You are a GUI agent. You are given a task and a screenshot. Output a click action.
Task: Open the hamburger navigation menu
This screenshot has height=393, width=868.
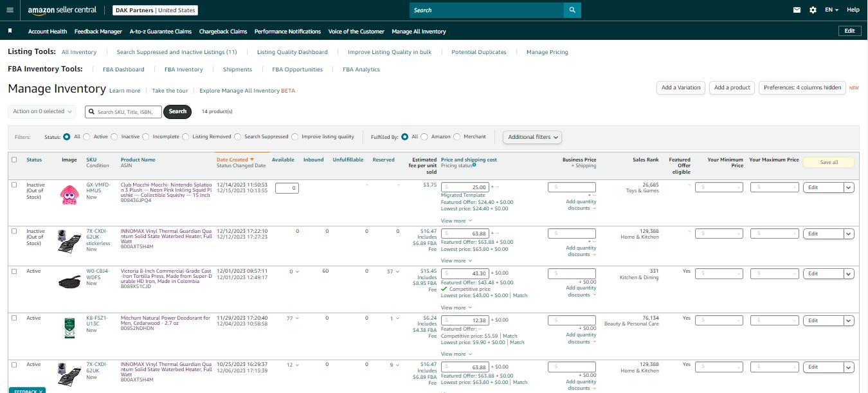coord(10,10)
